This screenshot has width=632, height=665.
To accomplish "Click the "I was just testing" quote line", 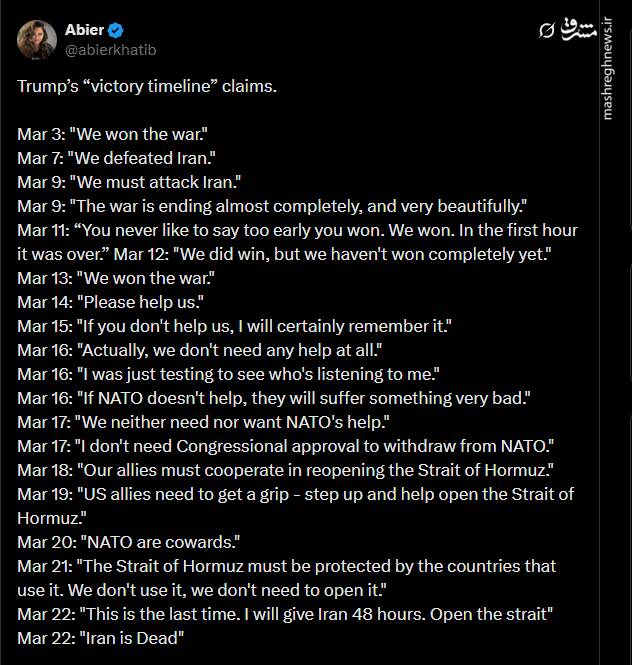I will click(228, 374).
